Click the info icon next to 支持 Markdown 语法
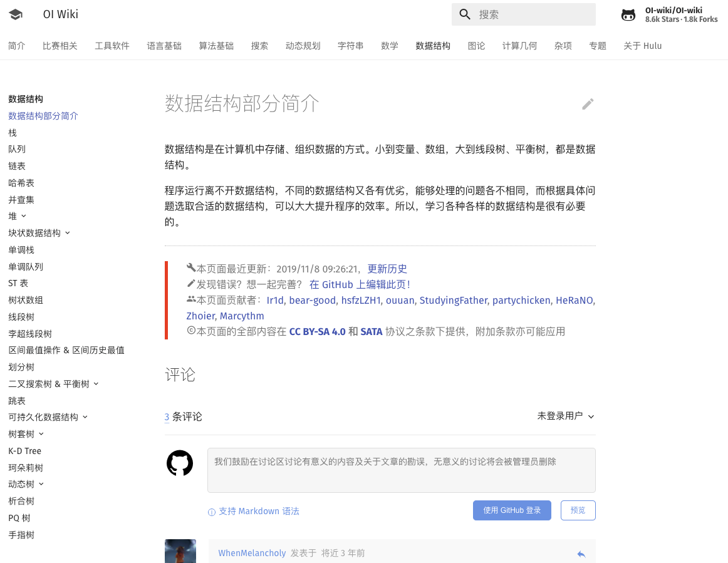This screenshot has height=563, width=728. pos(211,512)
